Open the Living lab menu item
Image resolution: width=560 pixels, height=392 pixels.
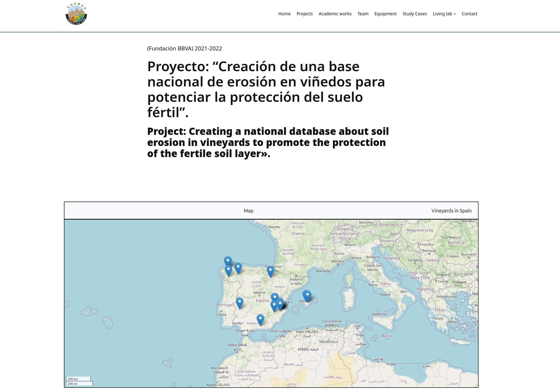point(442,14)
